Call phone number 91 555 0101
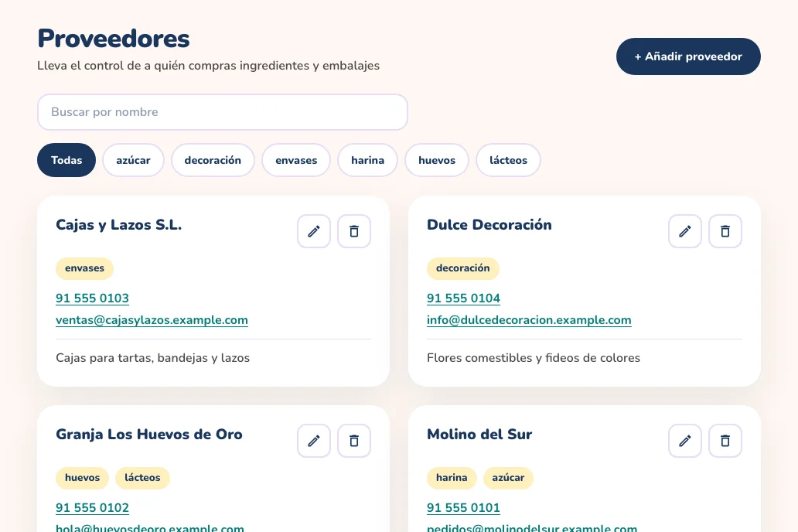 [x=464, y=508]
